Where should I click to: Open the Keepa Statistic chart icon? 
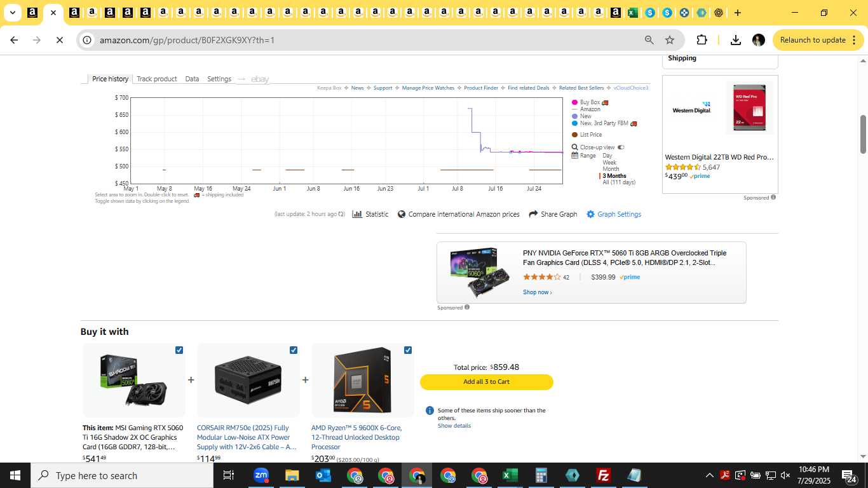357,214
